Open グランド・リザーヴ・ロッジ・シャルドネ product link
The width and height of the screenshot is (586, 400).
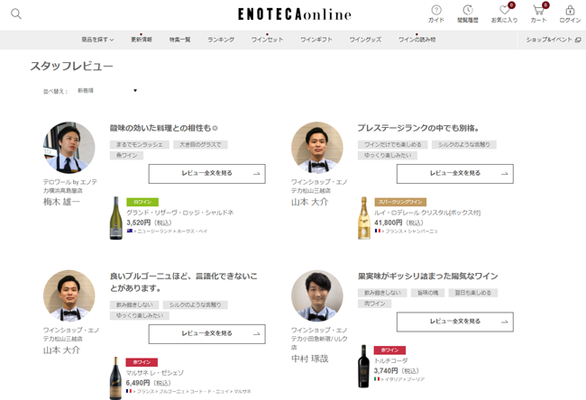tap(180, 212)
